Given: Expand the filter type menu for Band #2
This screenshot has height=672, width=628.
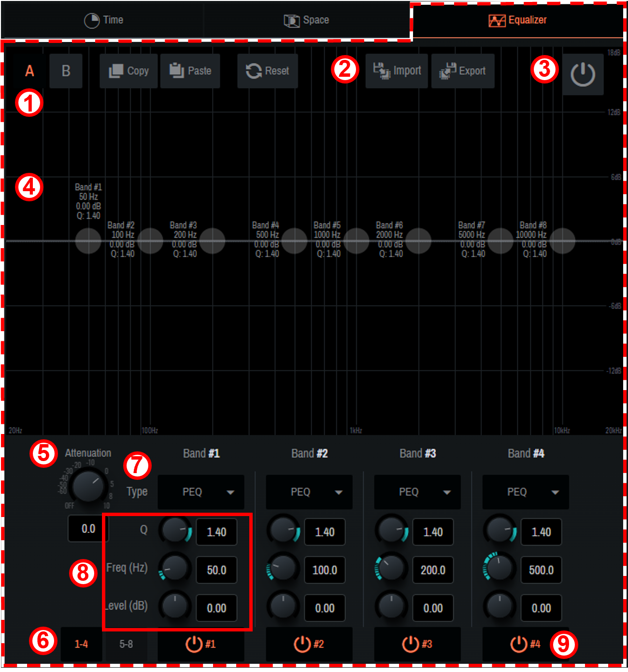Looking at the screenshot, I should tap(309, 492).
